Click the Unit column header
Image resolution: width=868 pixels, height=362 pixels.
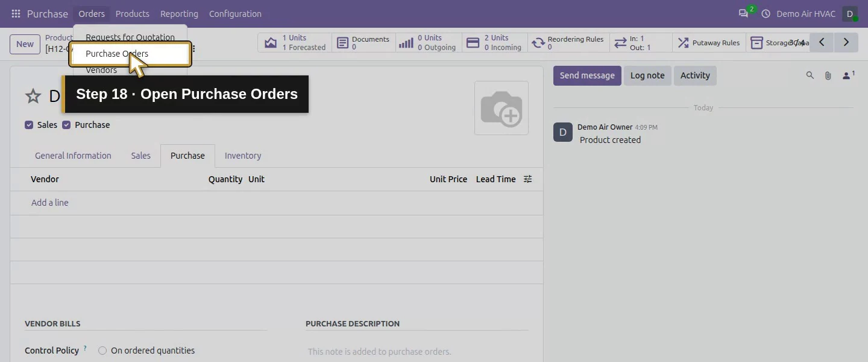(x=256, y=179)
